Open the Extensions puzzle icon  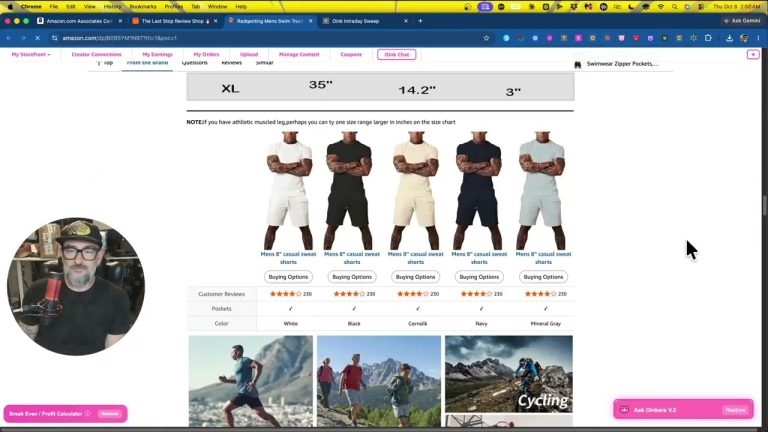coord(708,38)
